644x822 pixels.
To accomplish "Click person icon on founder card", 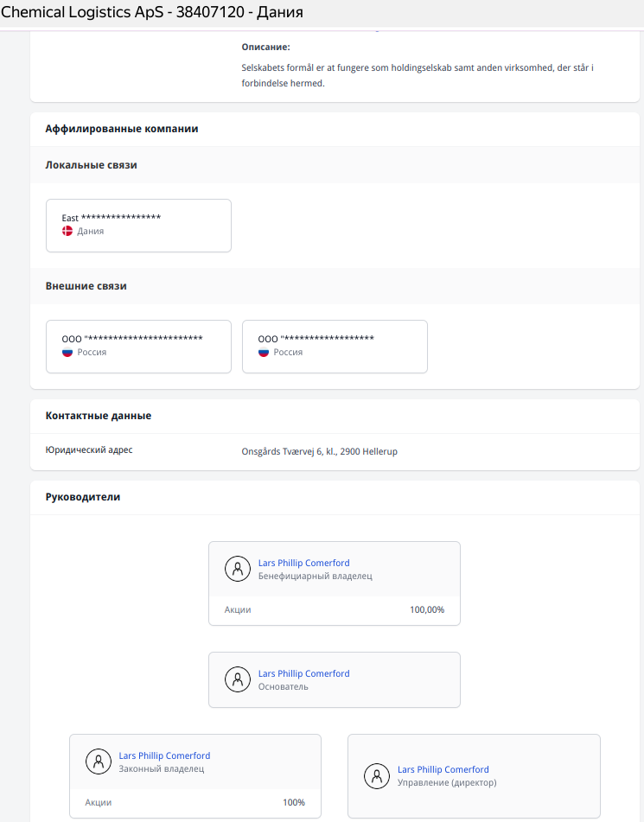I will pos(238,679).
